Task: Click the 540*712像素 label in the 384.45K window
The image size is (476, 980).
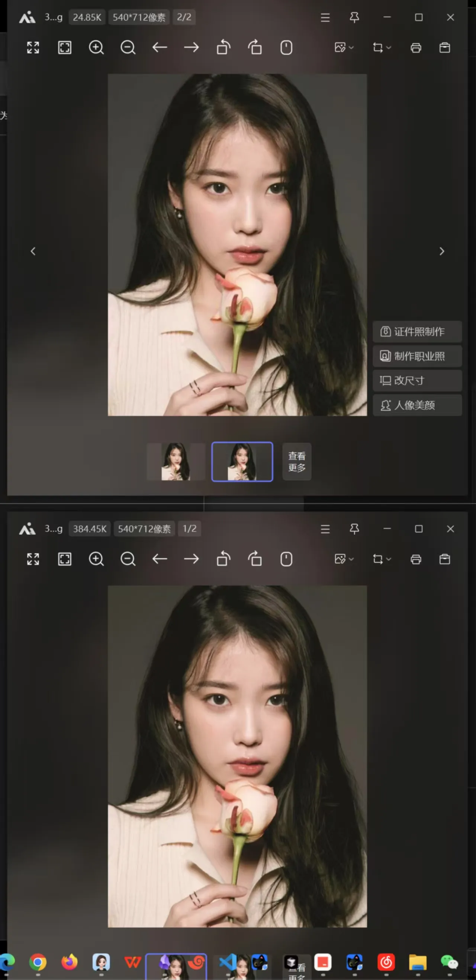Action: coord(144,529)
